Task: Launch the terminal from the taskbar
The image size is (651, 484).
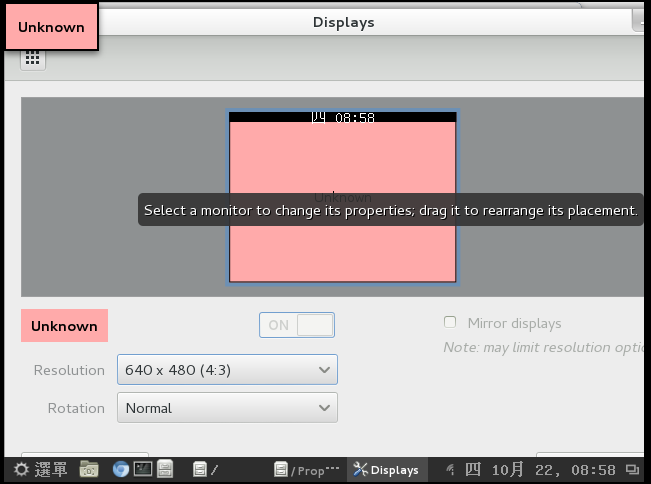Action: tap(143, 469)
